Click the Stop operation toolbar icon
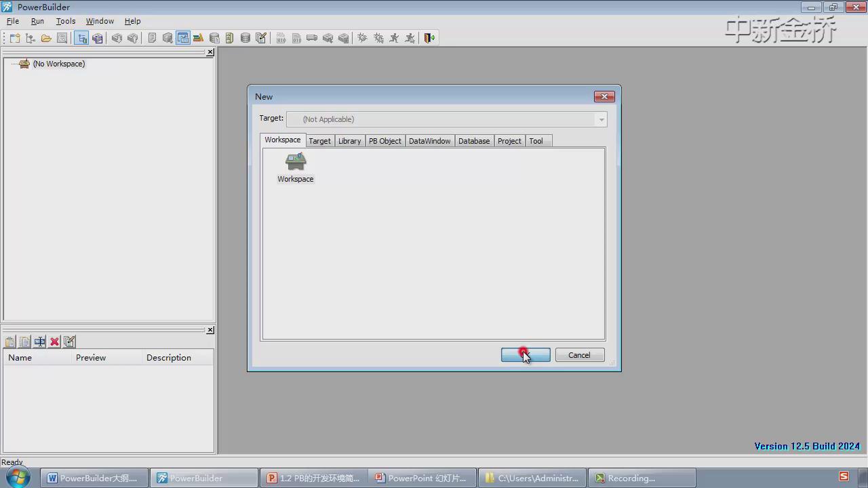This screenshot has height=488, width=868. click(343, 38)
